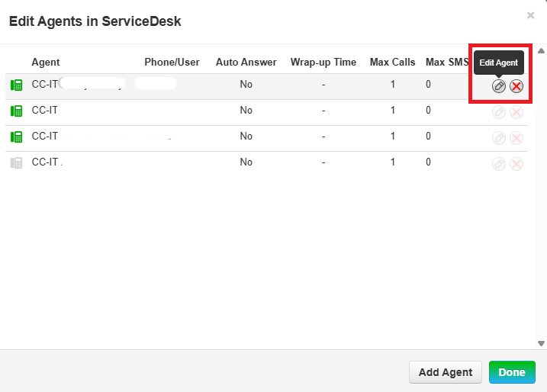Click red delete icon in first agent row
Image resolution: width=547 pixels, height=392 pixels.
click(516, 86)
